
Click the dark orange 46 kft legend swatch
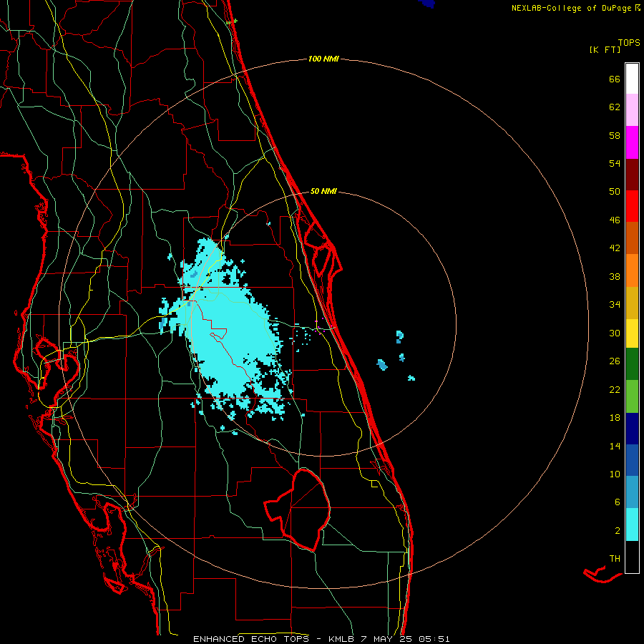(632, 238)
